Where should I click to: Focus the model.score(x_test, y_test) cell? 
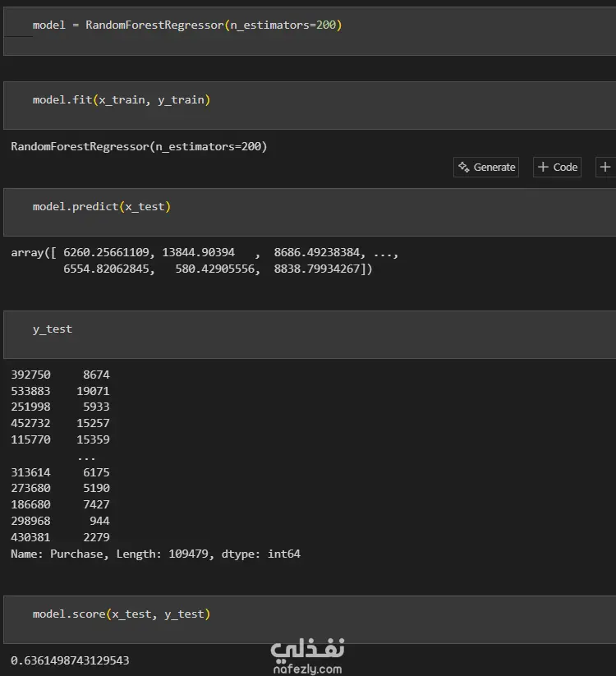[x=329, y=619]
